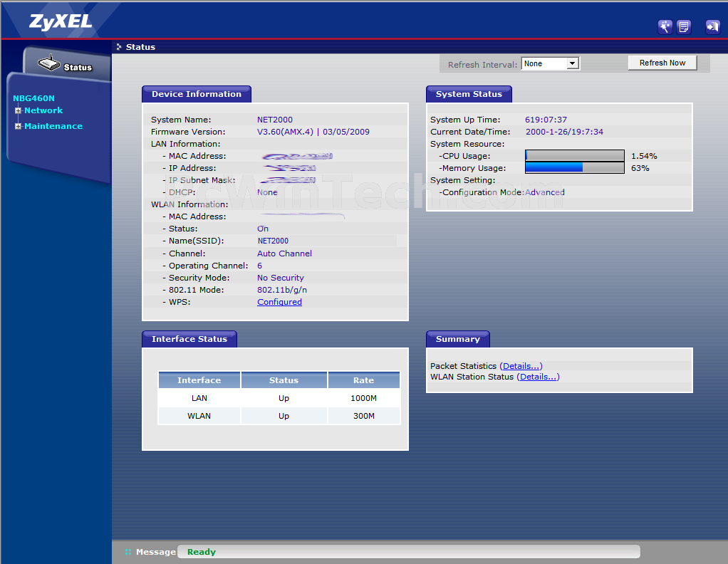Click the Current Date/Time value
728x564 pixels.
(565, 132)
